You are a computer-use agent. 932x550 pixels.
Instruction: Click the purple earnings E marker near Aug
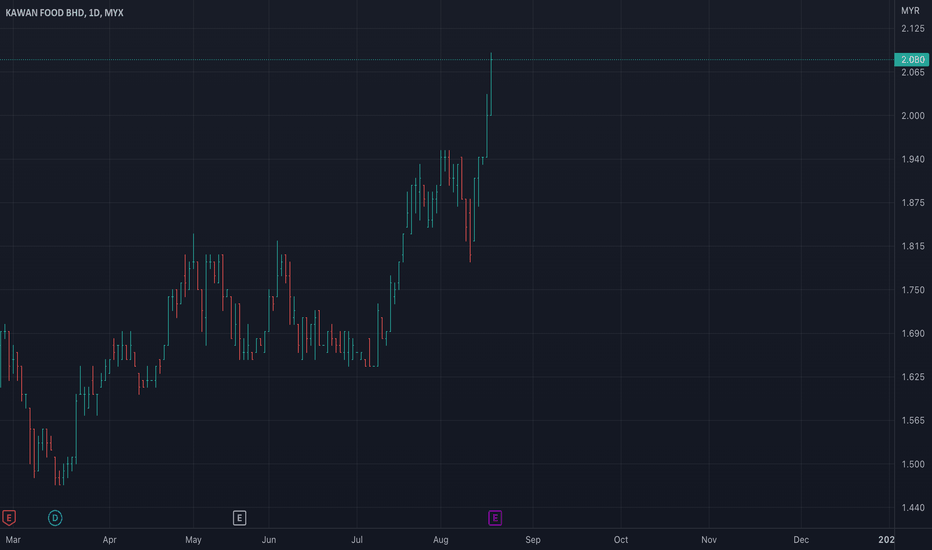[x=495, y=518]
